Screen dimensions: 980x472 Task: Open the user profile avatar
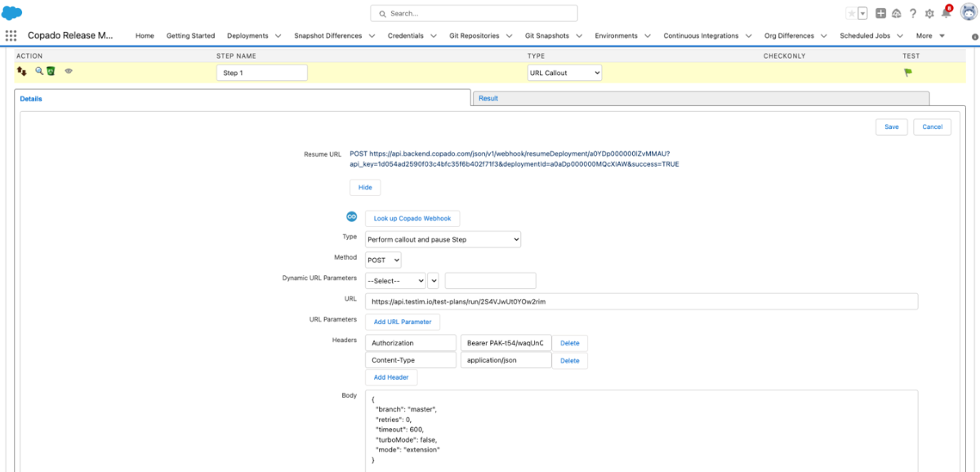tap(968, 12)
